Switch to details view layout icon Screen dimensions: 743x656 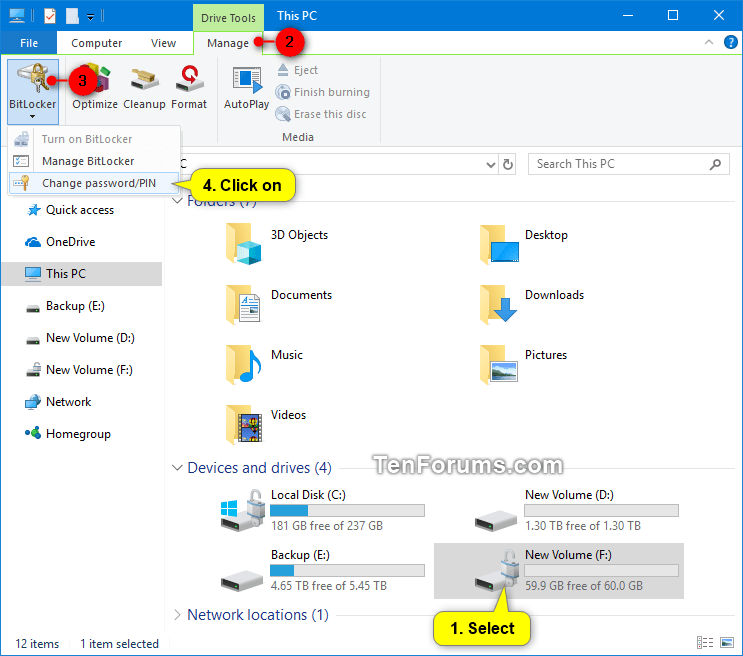(x=705, y=643)
